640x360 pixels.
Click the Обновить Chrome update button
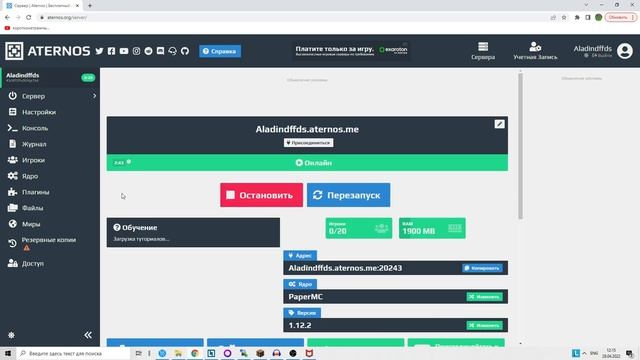(x=620, y=18)
